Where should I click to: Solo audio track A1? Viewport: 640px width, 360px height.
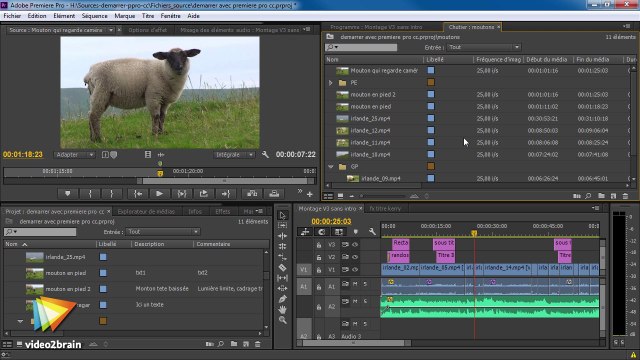(365, 284)
